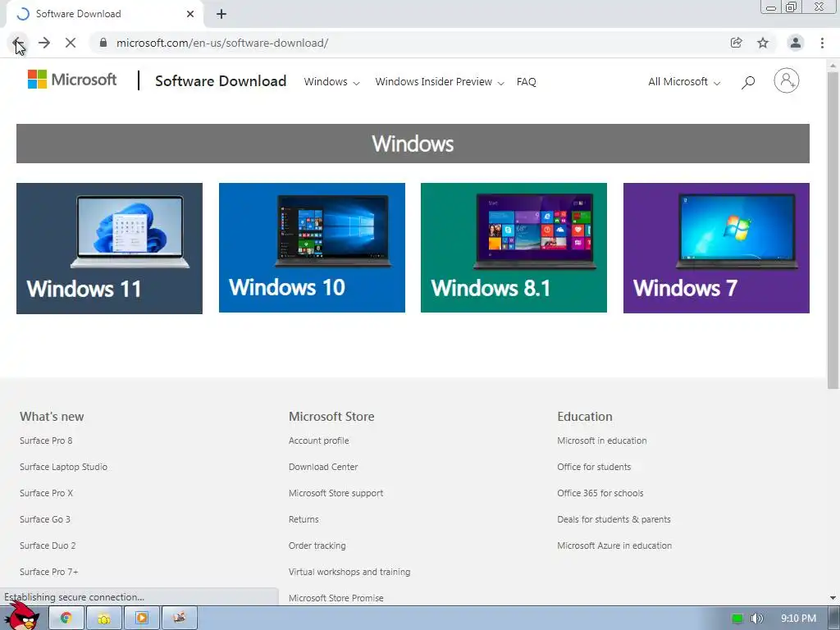Open Order tracking link
Image resolution: width=840 pixels, height=630 pixels.
click(317, 546)
